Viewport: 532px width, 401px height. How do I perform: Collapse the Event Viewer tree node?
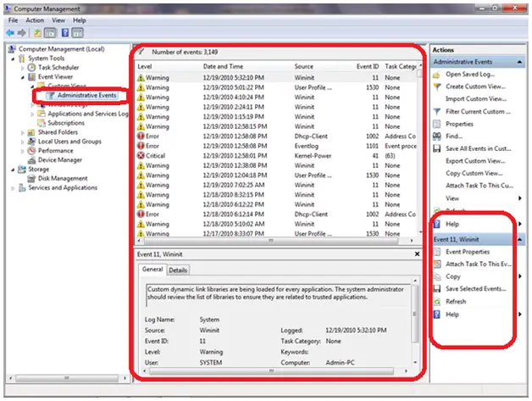pos(22,77)
